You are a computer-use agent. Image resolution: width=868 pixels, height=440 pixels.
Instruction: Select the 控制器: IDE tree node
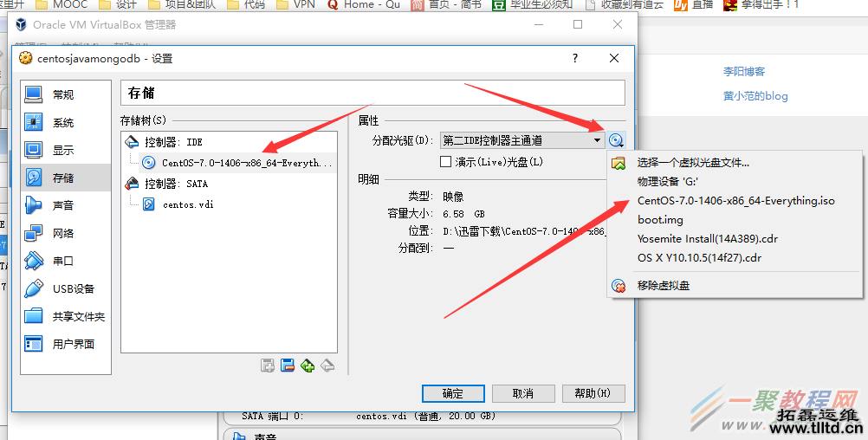(x=174, y=142)
